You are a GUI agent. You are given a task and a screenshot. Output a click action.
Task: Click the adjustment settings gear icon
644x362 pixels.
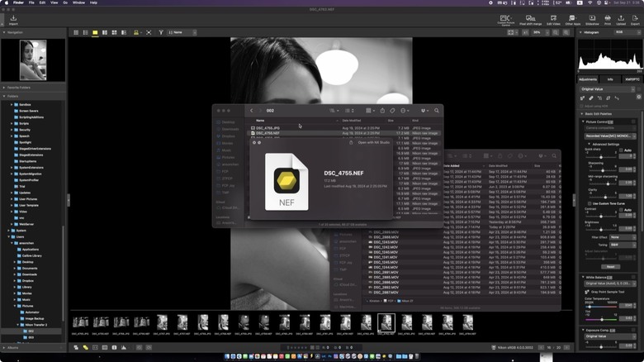coord(639,97)
